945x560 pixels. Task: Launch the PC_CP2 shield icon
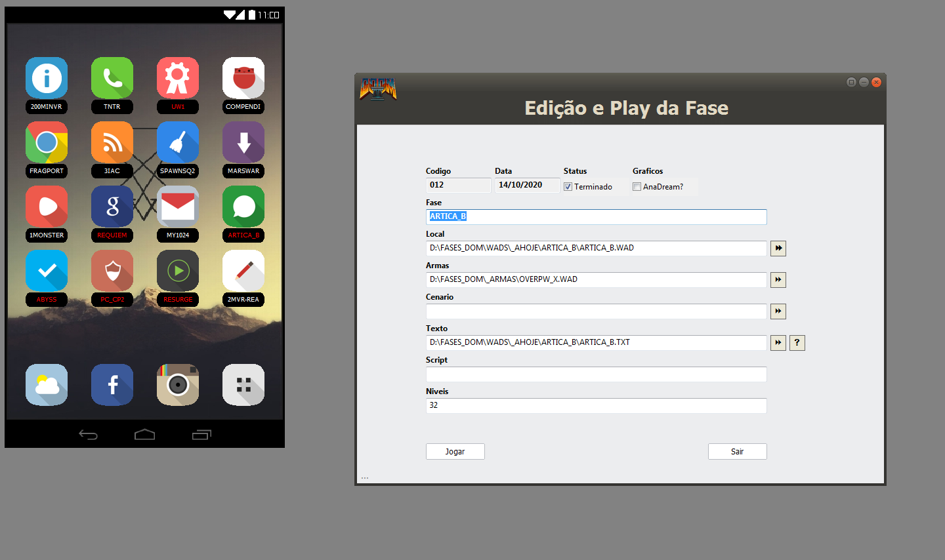pyautogui.click(x=112, y=271)
